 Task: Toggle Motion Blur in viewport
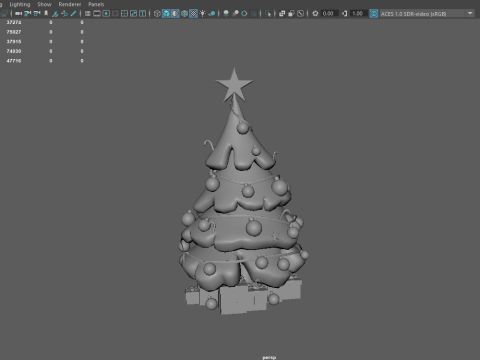235,14
